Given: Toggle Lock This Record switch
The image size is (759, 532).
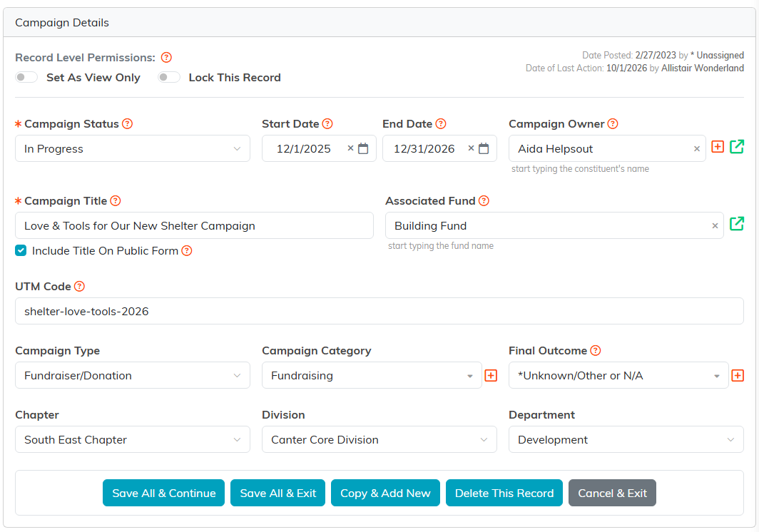Looking at the screenshot, I should click(x=169, y=78).
